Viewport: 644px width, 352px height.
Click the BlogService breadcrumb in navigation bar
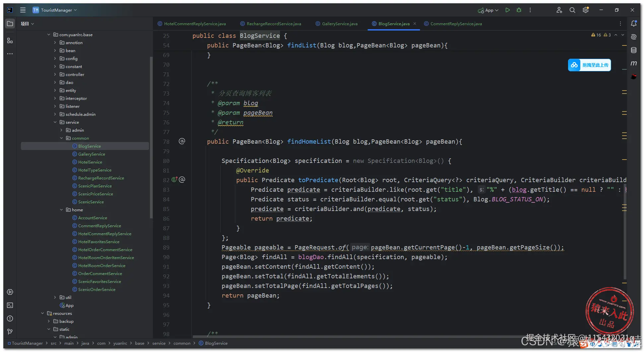[x=213, y=343]
